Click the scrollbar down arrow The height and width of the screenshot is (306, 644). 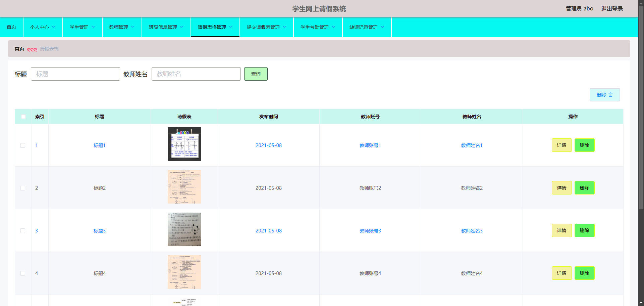pos(641,303)
